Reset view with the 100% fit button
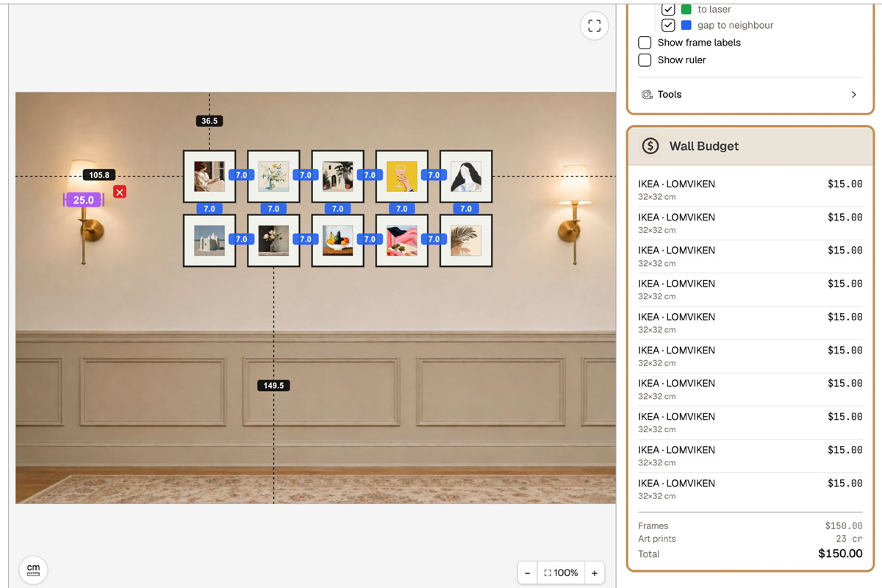 561,573
